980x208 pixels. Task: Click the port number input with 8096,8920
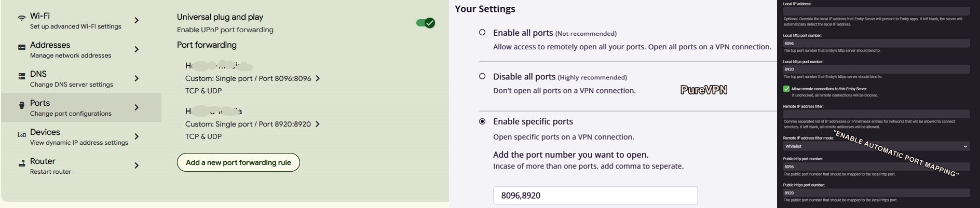coord(595,196)
